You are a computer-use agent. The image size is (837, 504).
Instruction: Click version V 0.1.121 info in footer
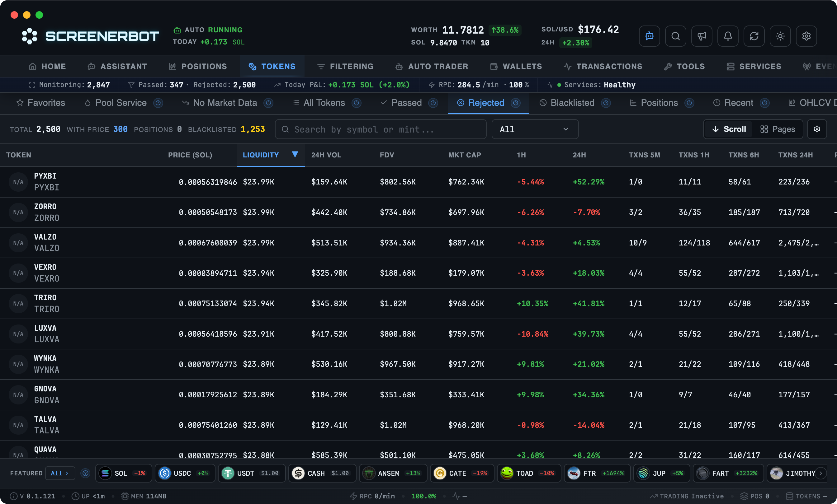(33, 496)
